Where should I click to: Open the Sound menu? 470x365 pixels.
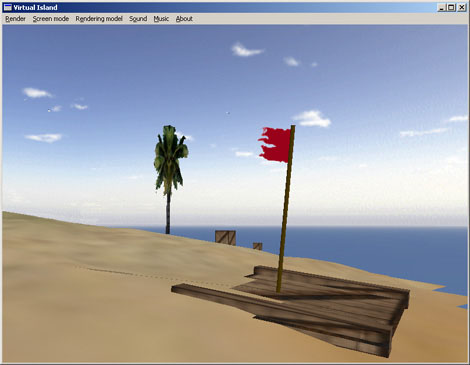[x=138, y=19]
